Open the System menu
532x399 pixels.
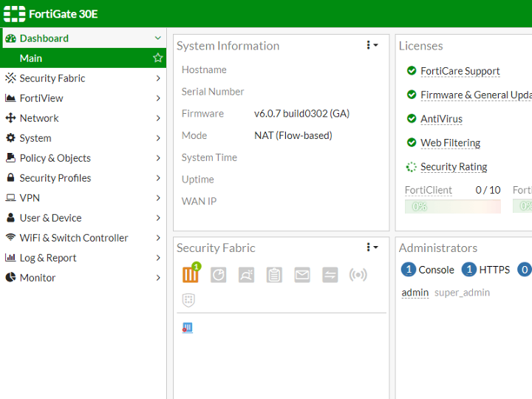[83, 137]
